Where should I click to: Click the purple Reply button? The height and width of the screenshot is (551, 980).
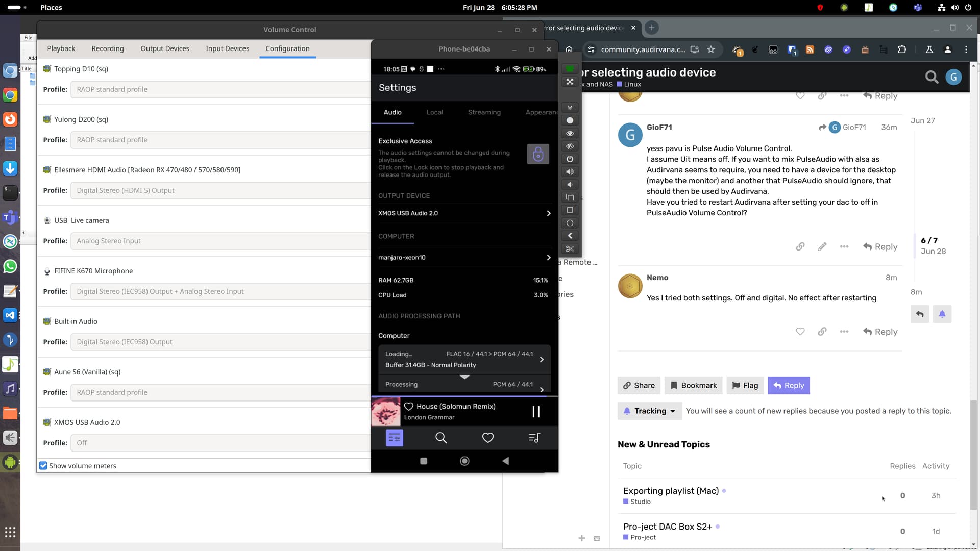coord(789,386)
